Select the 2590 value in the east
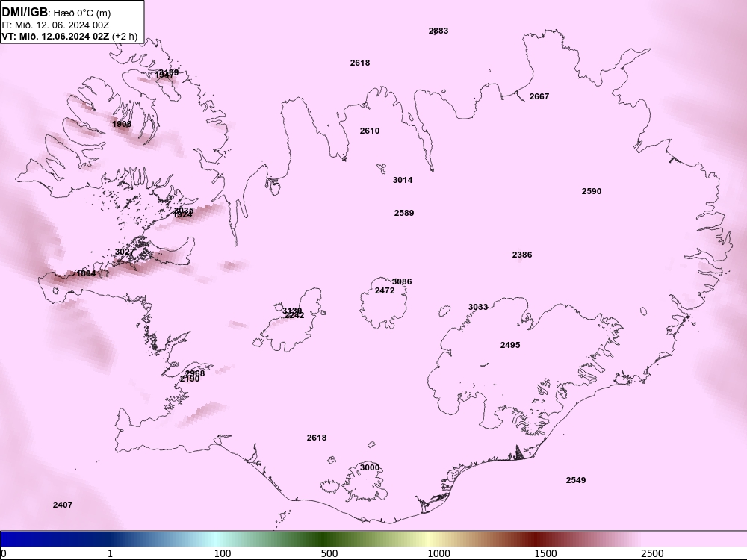The height and width of the screenshot is (560, 747). pyautogui.click(x=591, y=191)
